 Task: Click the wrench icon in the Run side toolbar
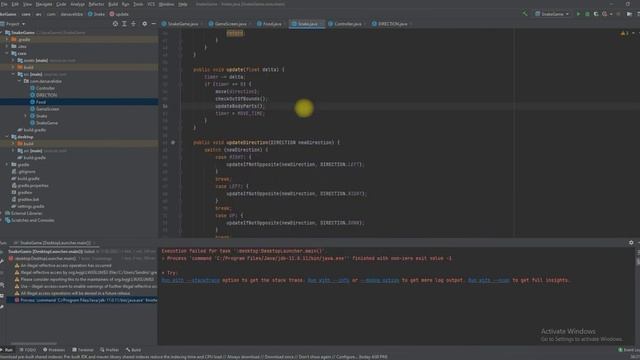(x=2, y=260)
